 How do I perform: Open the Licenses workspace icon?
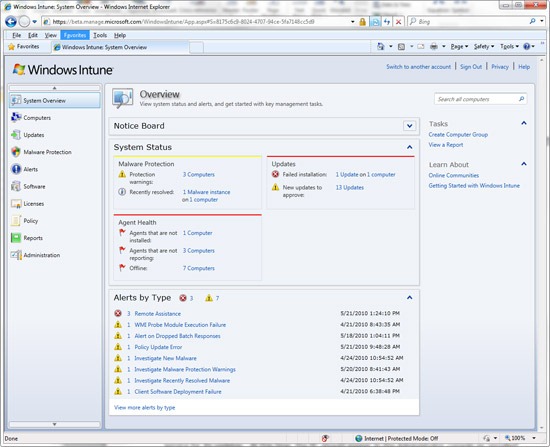[16, 203]
